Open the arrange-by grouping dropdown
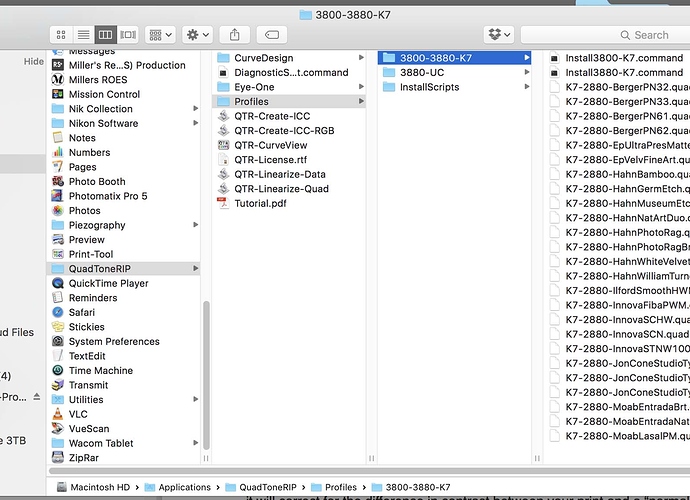The image size is (690, 500). coord(160,35)
